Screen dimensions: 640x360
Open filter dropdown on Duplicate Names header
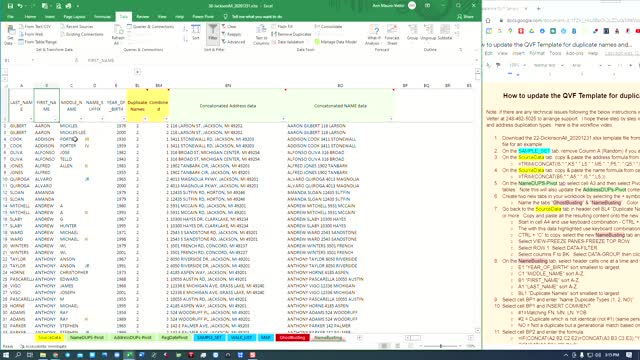coord(145,119)
